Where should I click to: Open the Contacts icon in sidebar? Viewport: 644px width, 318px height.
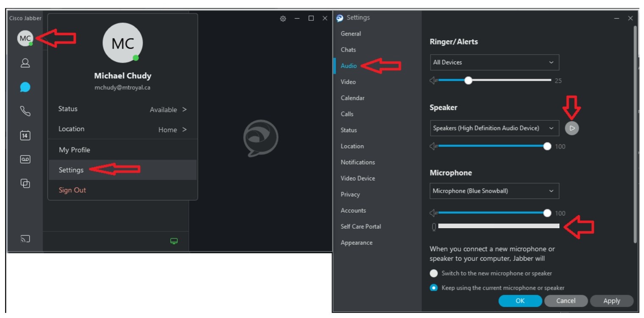pos(25,63)
